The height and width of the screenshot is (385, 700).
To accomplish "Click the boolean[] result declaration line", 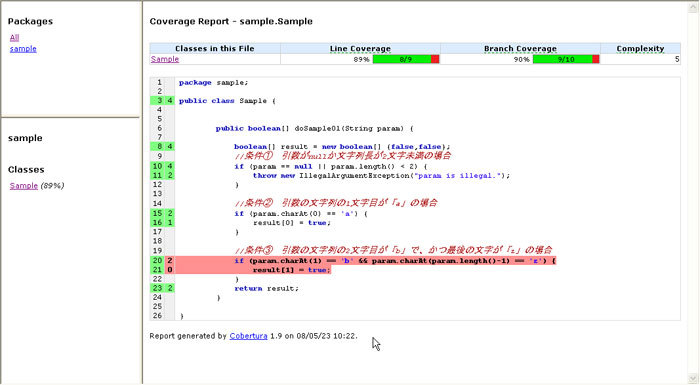I will tap(342, 147).
